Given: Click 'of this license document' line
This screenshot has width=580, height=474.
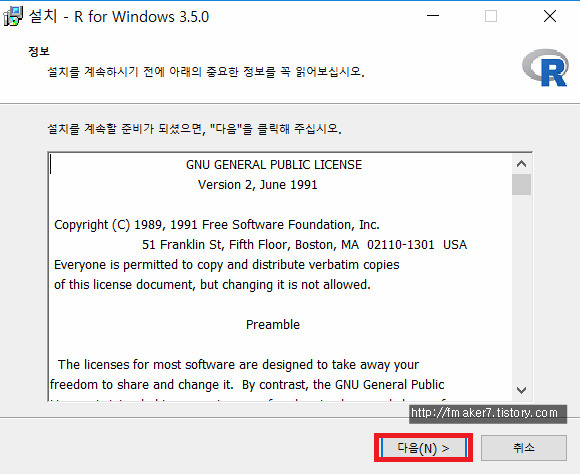Looking at the screenshot, I should pos(212,285).
